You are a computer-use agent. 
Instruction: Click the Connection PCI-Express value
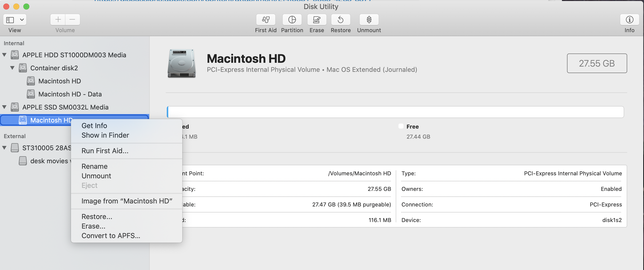point(606,204)
